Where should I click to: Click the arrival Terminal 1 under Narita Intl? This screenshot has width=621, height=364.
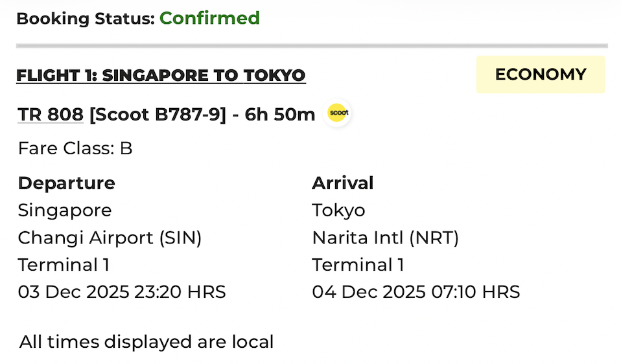pos(358,265)
